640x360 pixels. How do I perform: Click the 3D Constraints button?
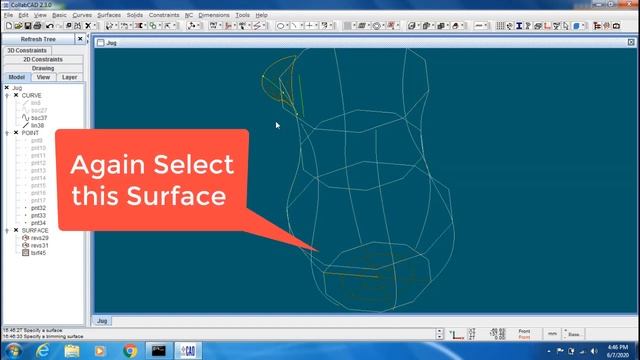pos(27,50)
